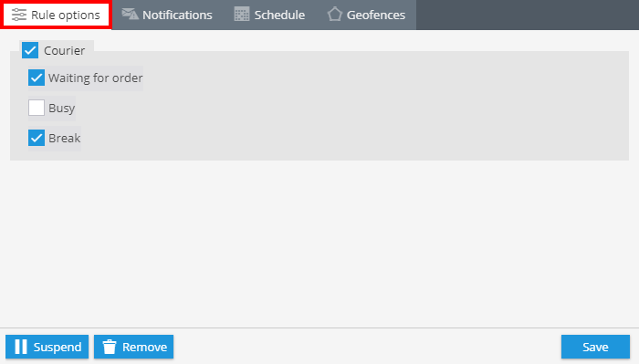639x364 pixels.
Task: Save the rule settings
Action: [x=595, y=347]
